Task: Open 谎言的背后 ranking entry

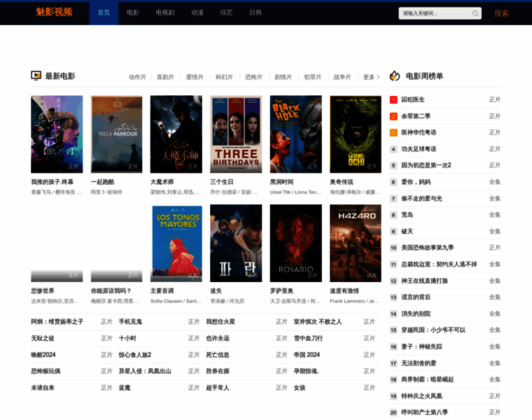Action: [x=416, y=297]
